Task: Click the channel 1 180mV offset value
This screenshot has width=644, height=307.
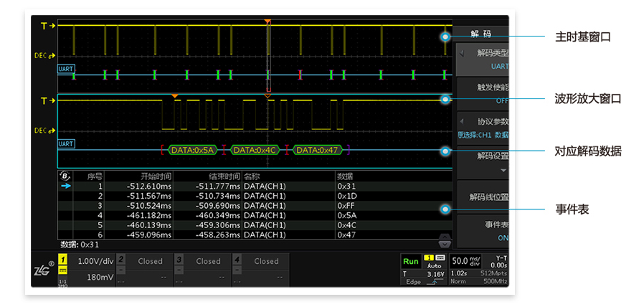Action: point(100,278)
